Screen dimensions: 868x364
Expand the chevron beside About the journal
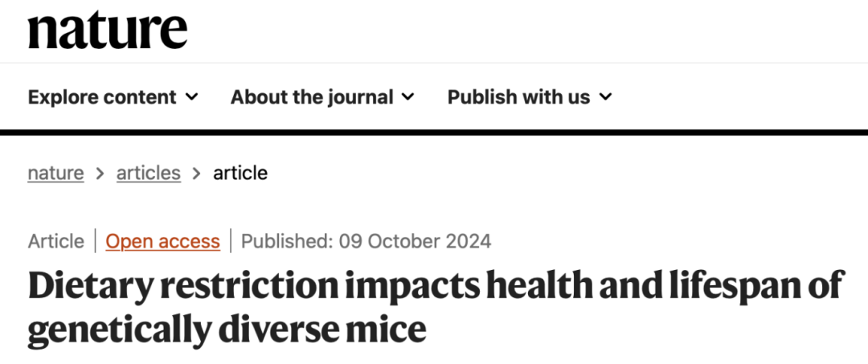coord(407,97)
